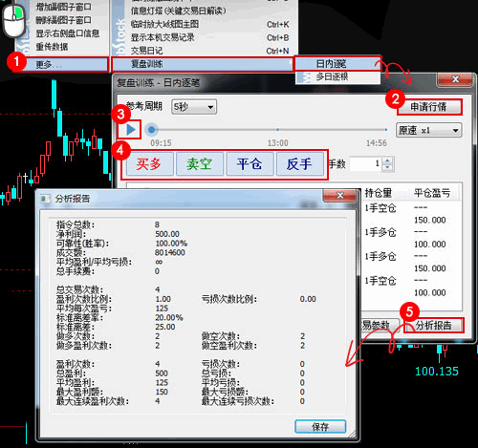Select the 交易日记 menu item

[205, 51]
